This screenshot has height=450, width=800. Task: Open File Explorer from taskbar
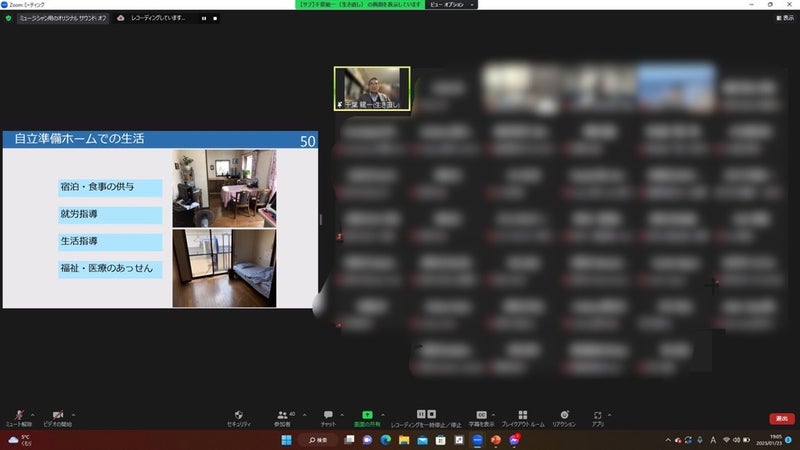point(404,440)
